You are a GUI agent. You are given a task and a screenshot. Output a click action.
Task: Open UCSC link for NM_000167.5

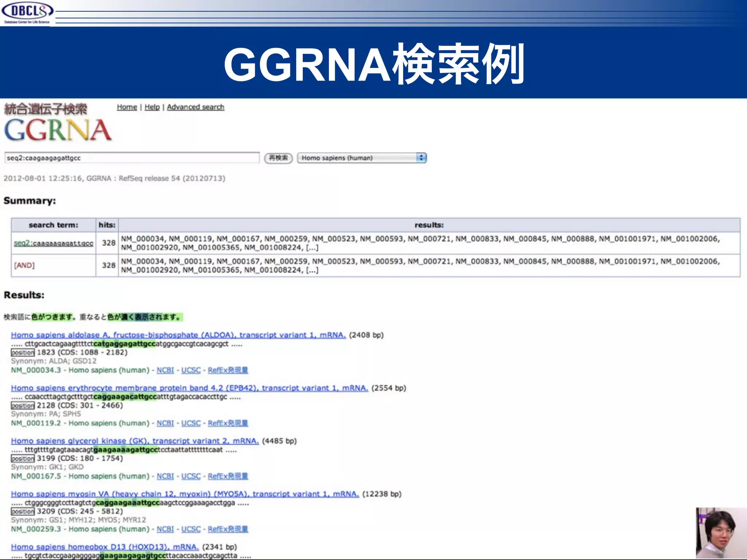(x=191, y=476)
